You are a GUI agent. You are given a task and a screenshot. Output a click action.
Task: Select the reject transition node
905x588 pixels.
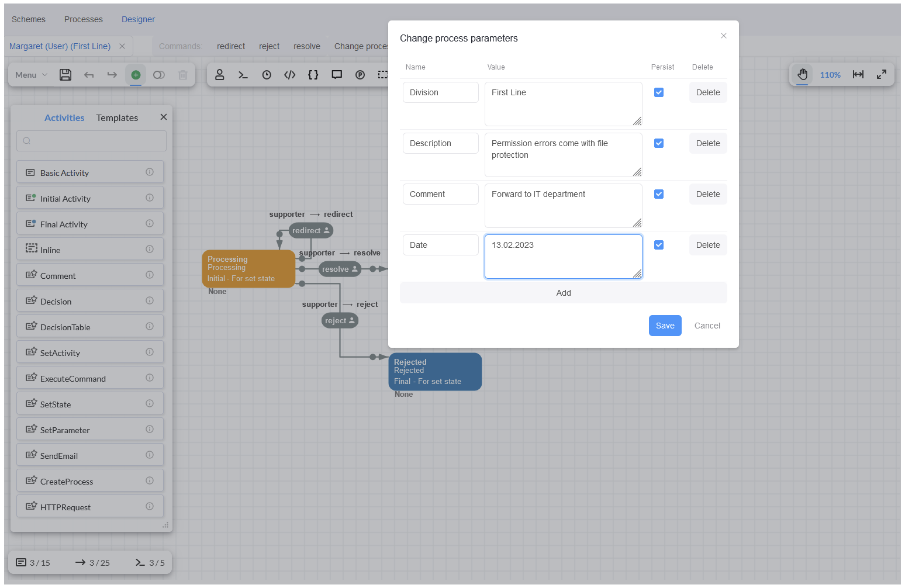(340, 320)
